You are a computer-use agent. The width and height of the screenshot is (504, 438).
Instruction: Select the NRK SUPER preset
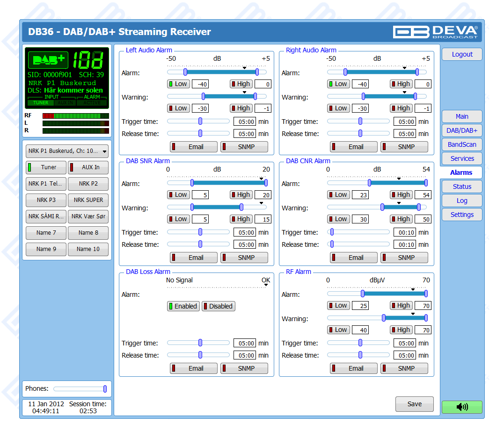[x=88, y=200]
